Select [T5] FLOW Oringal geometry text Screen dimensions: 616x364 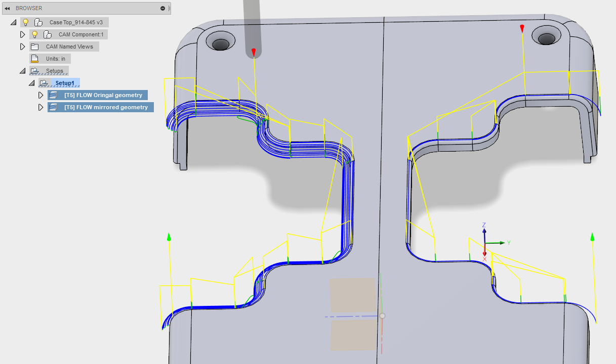pos(103,95)
